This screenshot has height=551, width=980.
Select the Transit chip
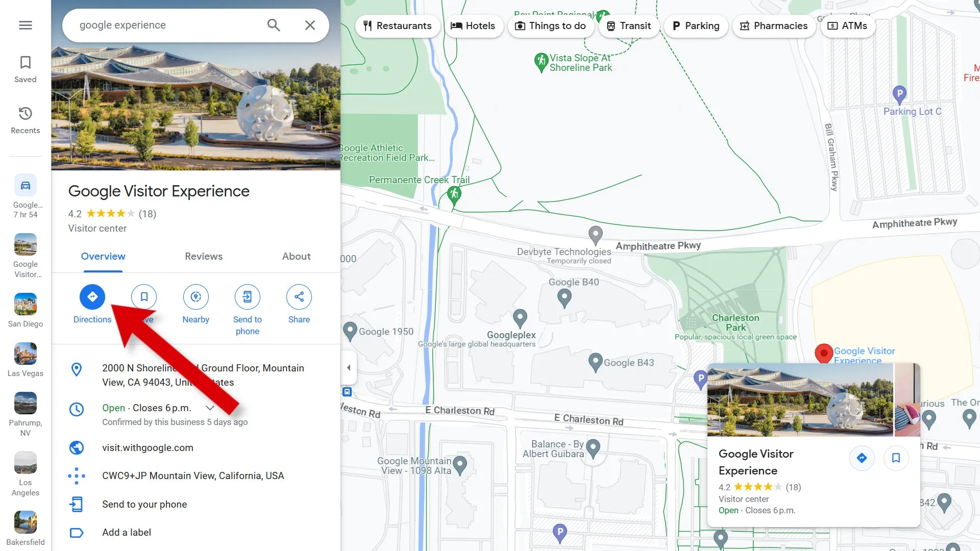point(629,26)
